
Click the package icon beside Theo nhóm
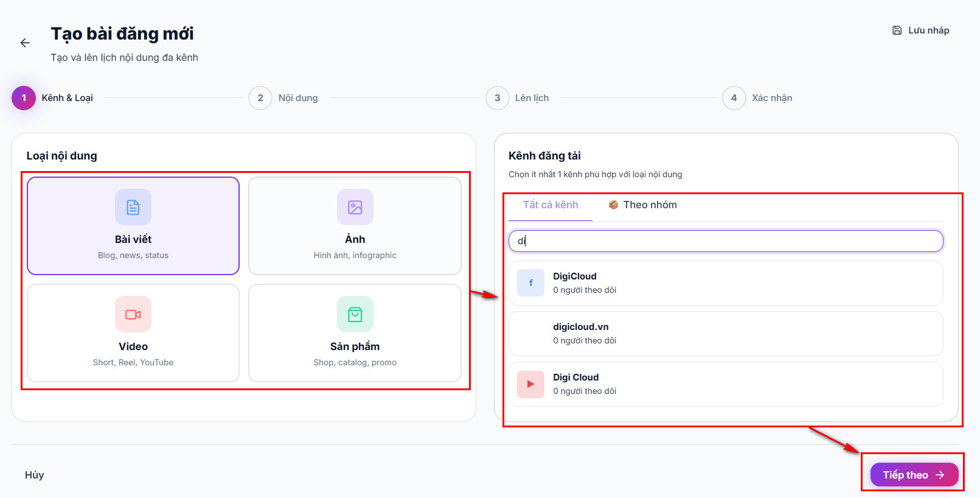coord(613,205)
